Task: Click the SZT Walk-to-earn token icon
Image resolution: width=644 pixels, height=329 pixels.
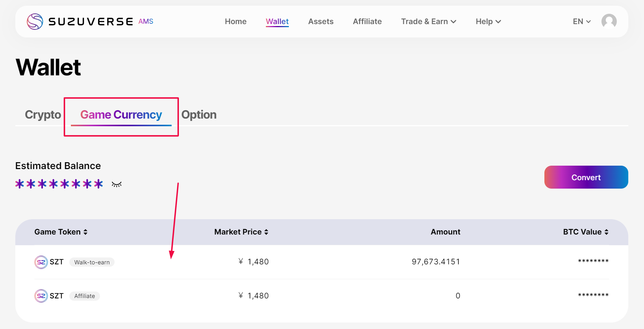Action: pyautogui.click(x=41, y=262)
